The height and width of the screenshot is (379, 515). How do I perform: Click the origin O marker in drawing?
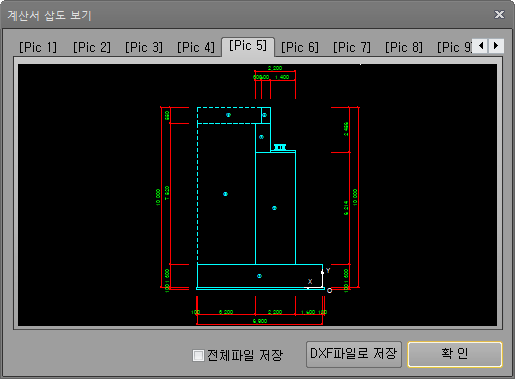point(329,291)
